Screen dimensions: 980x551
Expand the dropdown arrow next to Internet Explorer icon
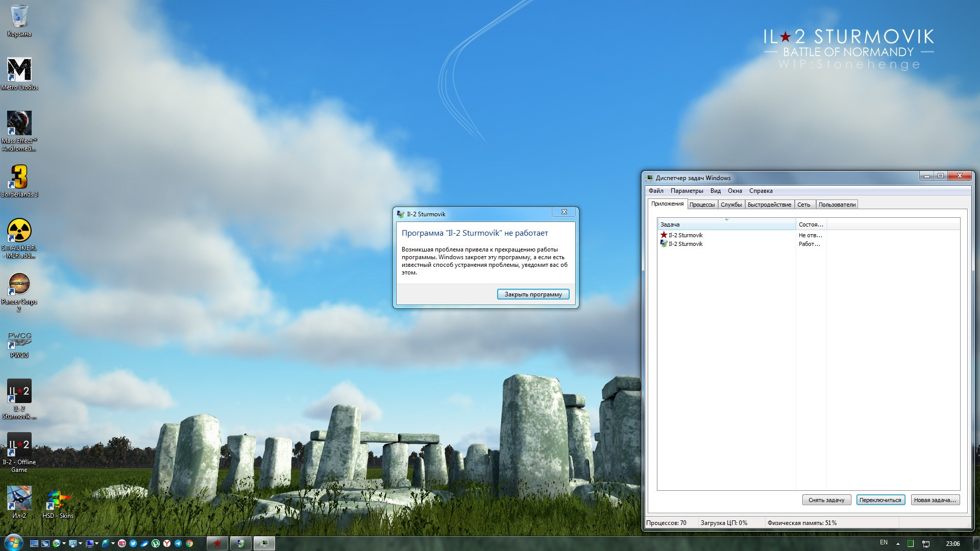pyautogui.click(x=113, y=543)
